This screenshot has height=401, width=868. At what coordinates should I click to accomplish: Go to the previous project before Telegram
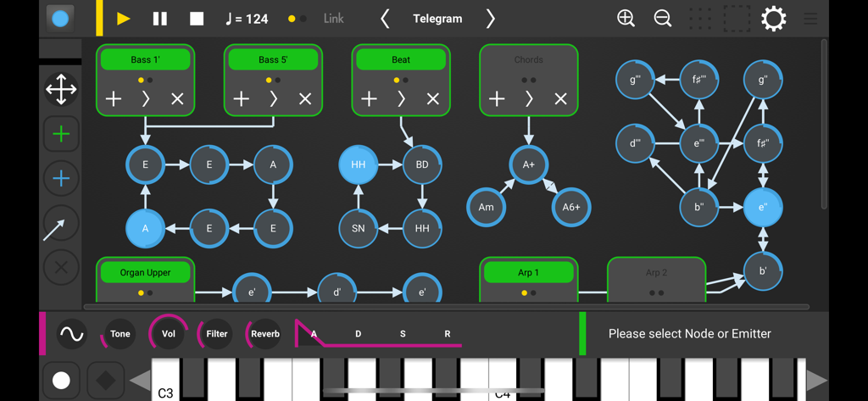385,19
